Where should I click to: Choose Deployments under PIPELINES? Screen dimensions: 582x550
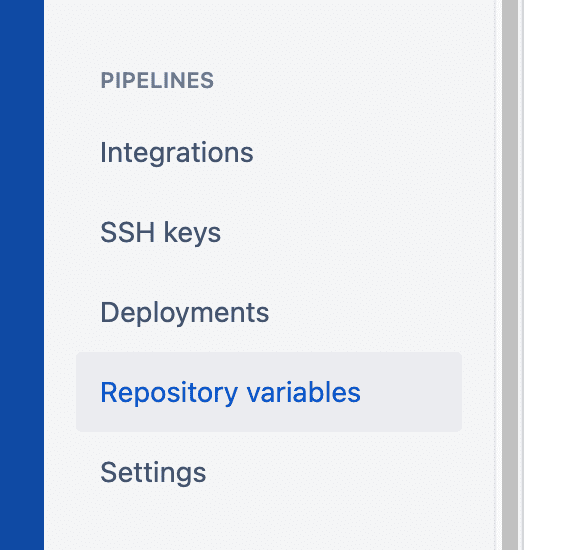pyautogui.click(x=184, y=312)
